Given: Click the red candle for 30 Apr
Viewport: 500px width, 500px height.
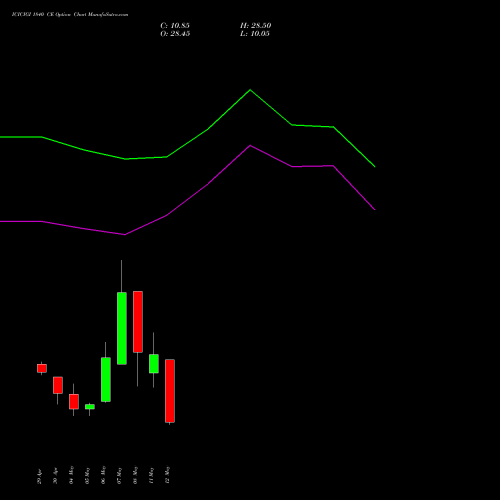Looking at the screenshot, I should pyautogui.click(x=58, y=385).
